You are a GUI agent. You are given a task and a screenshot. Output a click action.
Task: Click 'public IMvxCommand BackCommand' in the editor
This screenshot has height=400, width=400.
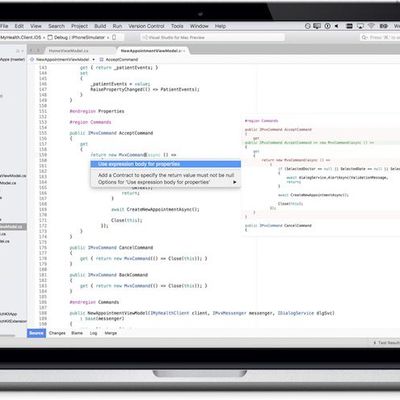click(108, 275)
